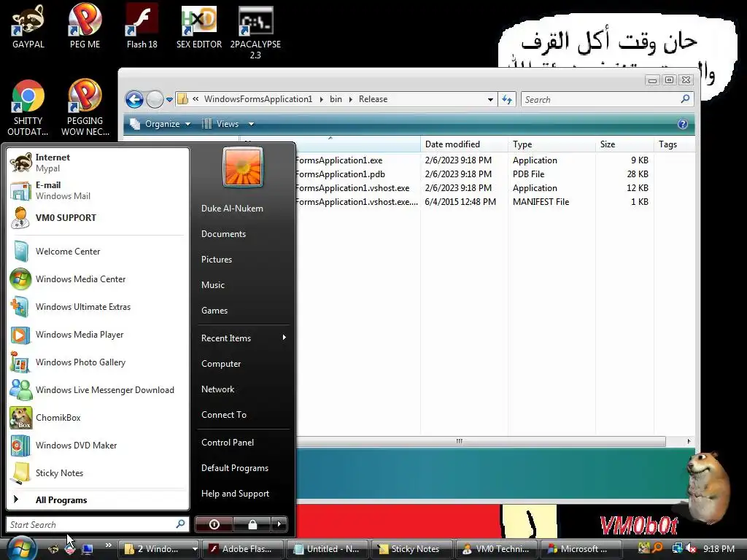Viewport: 747px width, 560px height.
Task: Open the Organize dropdown menu
Action: pyautogui.click(x=160, y=124)
